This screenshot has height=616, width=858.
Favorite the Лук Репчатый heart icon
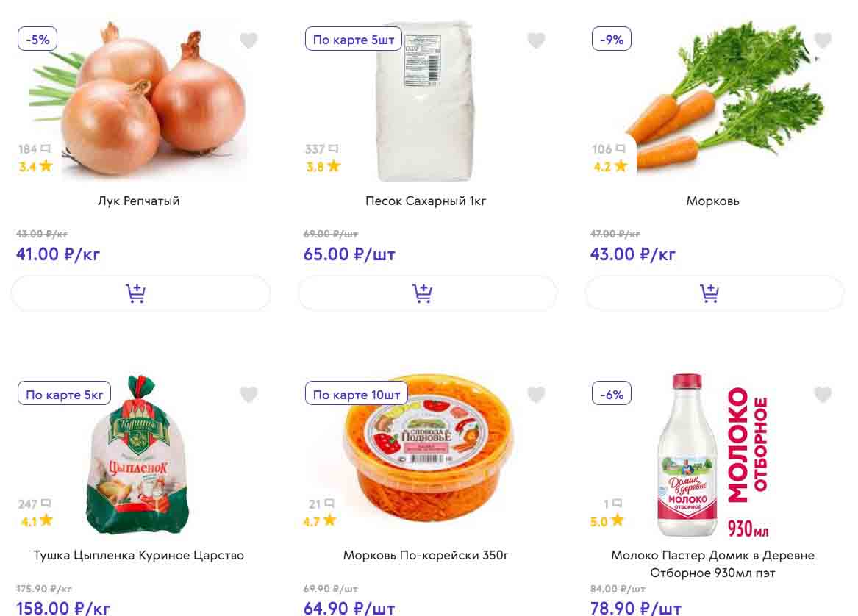[249, 40]
